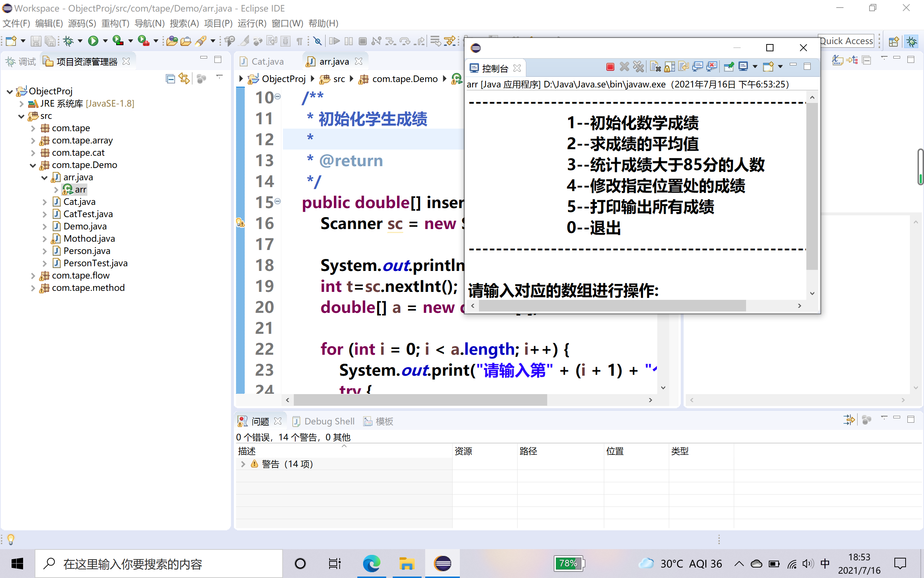Image resolution: width=924 pixels, height=578 pixels.
Task: Click the Quick Access search field
Action: pyautogui.click(x=846, y=40)
